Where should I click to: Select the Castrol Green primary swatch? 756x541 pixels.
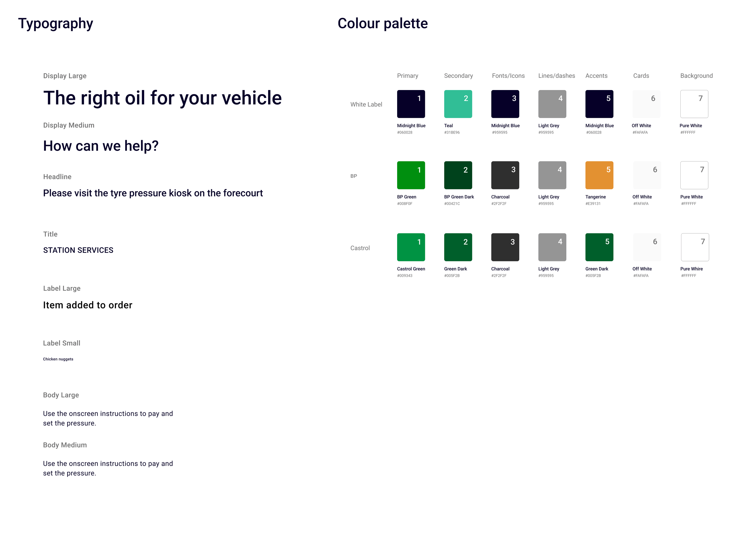click(411, 247)
